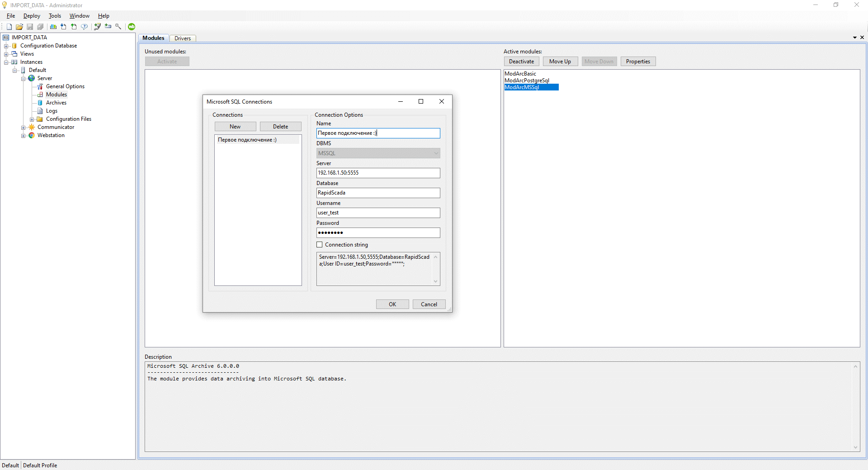Click 'Default Profile' in the status bar
This screenshot has height=470, width=868.
click(40, 465)
